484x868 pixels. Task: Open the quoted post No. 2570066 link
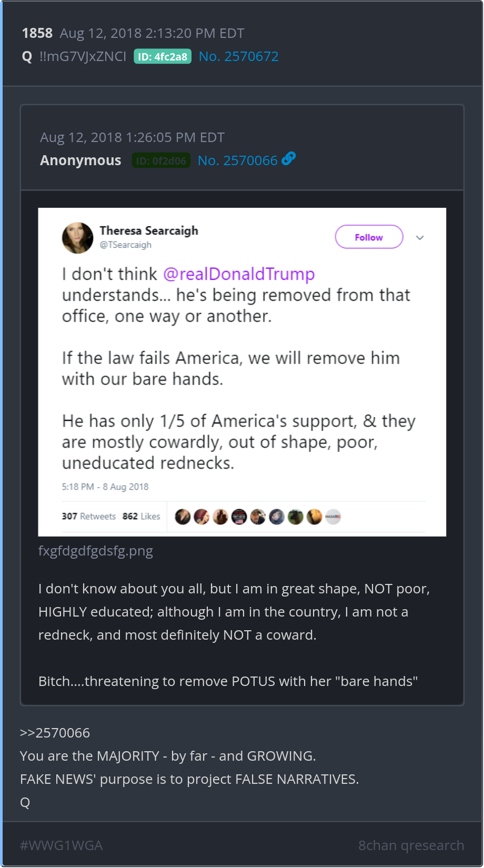[237, 160]
